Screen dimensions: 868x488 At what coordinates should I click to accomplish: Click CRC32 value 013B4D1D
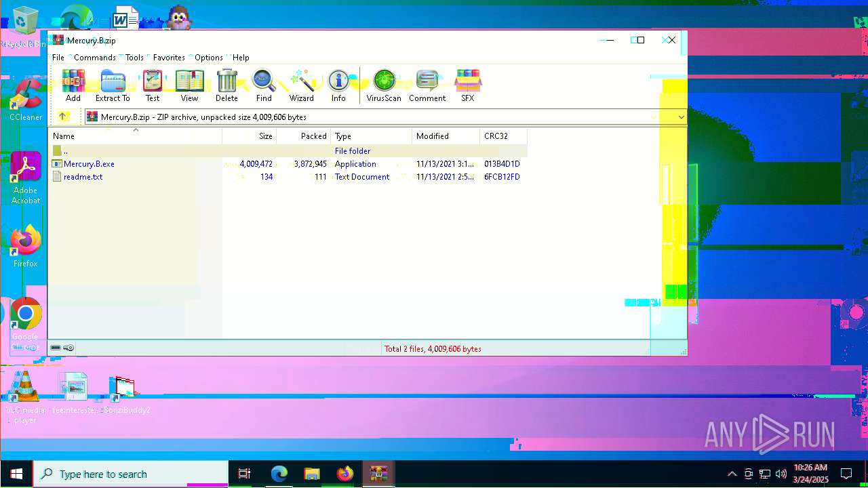coord(502,164)
